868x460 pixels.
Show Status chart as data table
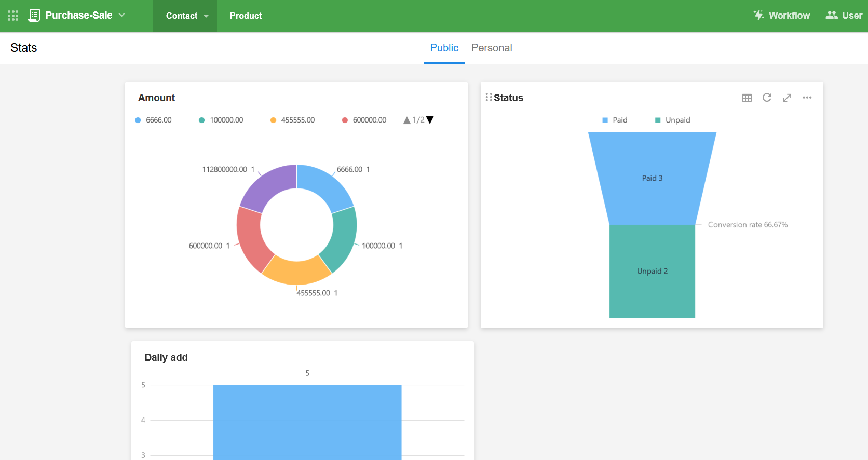[747, 98]
